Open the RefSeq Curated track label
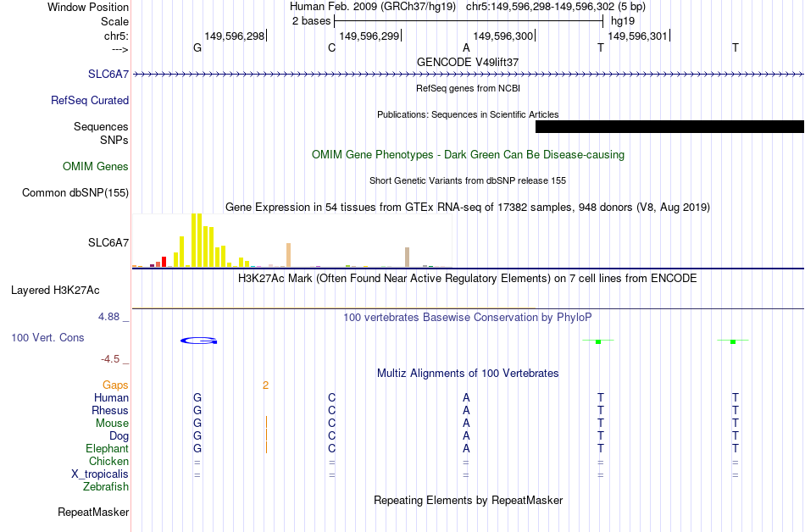Screen dimensions: 805x532 pyautogui.click(x=90, y=100)
